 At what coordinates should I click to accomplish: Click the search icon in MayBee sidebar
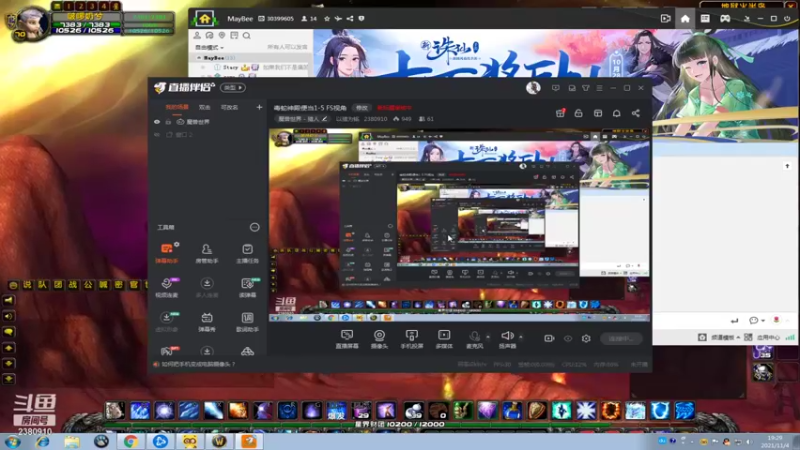[x=246, y=36]
